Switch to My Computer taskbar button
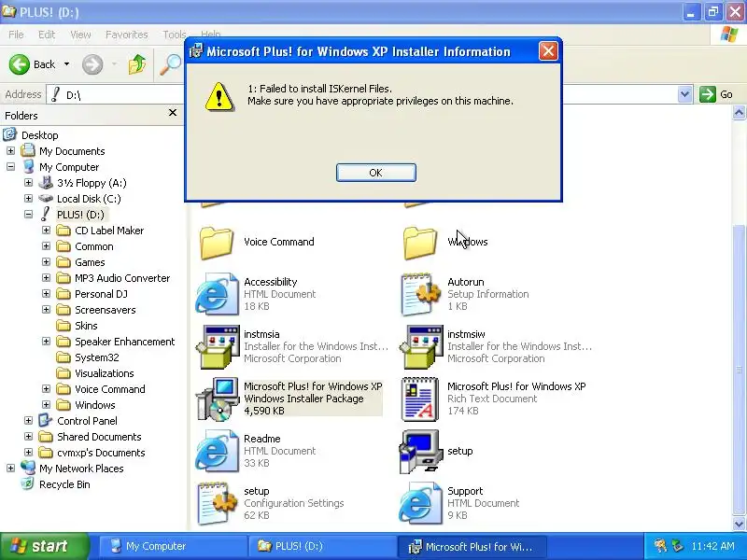The image size is (747, 560). click(x=173, y=546)
